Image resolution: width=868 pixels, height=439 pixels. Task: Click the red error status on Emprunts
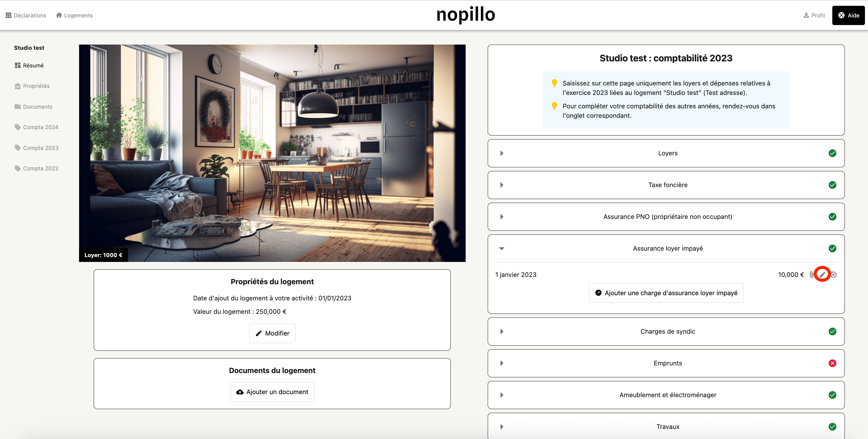pos(832,363)
